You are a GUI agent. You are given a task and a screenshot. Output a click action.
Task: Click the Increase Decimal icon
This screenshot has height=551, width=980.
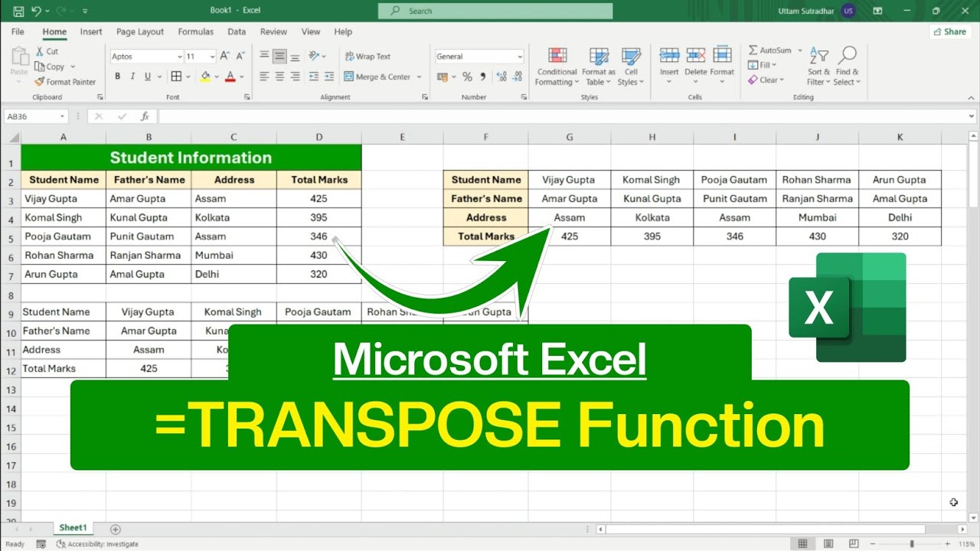[x=501, y=77]
